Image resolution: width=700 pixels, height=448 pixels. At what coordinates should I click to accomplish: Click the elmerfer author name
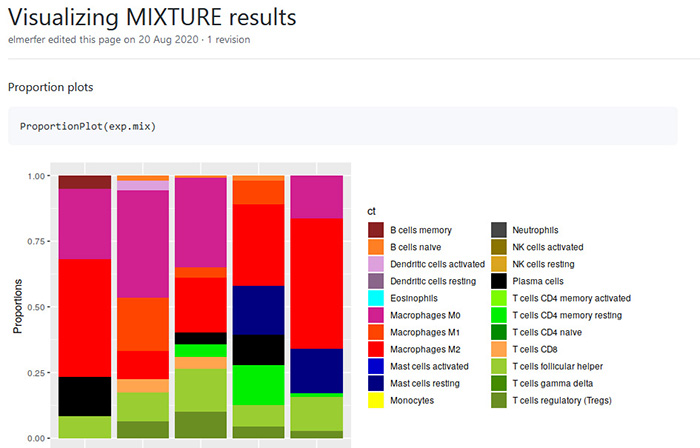click(27, 39)
